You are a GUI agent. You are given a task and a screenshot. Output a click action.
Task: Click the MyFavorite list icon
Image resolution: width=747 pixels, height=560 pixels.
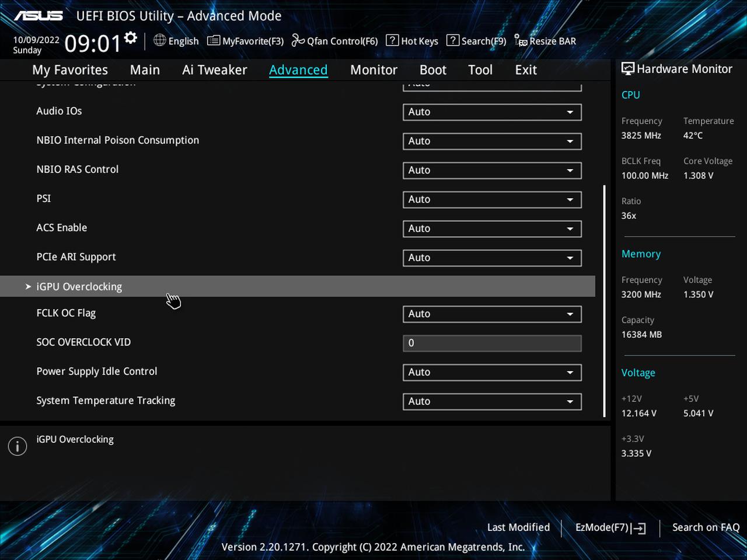(214, 40)
